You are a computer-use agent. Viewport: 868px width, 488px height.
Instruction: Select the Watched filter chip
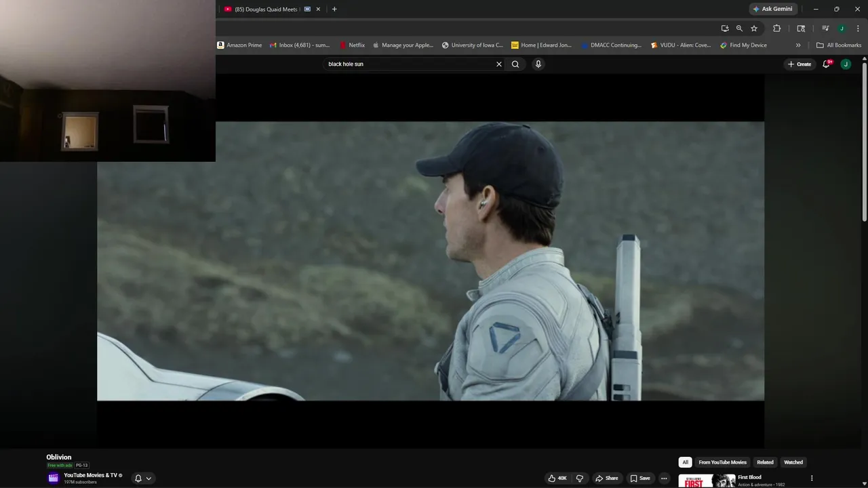pyautogui.click(x=793, y=462)
